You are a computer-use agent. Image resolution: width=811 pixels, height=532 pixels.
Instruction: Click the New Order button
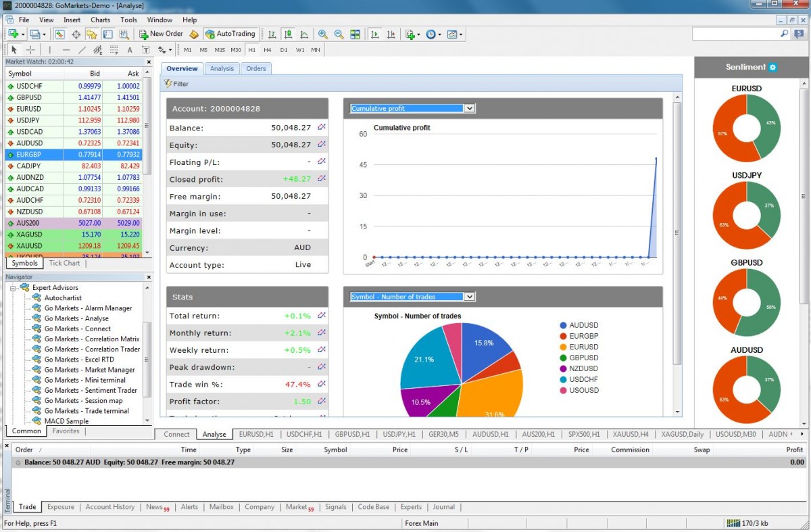tap(160, 33)
